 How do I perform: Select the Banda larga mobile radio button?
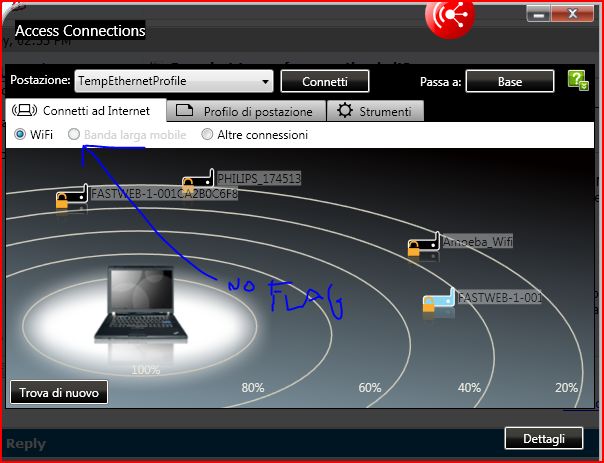74,134
